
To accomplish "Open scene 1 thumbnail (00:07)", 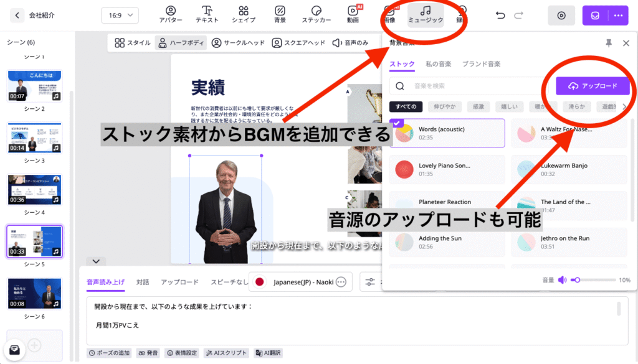I will pyautogui.click(x=35, y=86).
